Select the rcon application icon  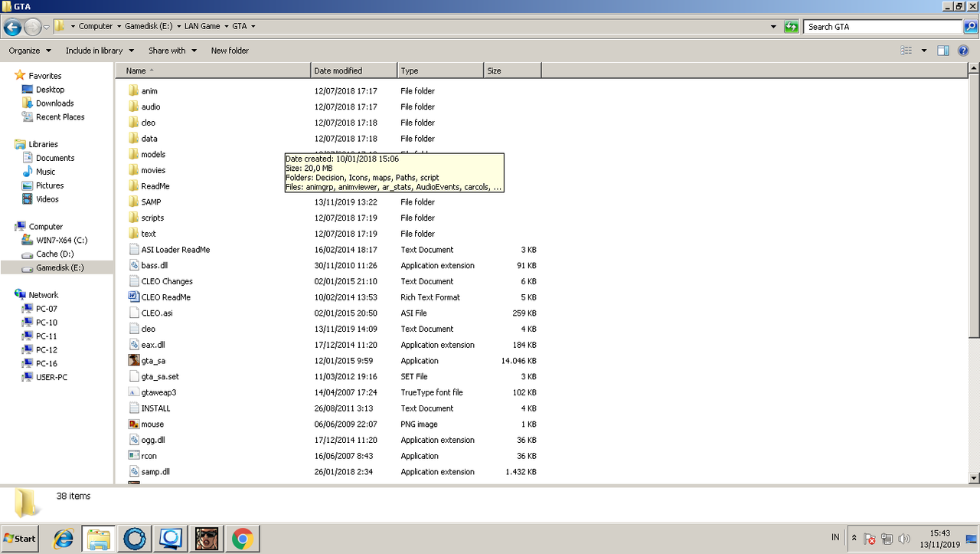pos(134,455)
